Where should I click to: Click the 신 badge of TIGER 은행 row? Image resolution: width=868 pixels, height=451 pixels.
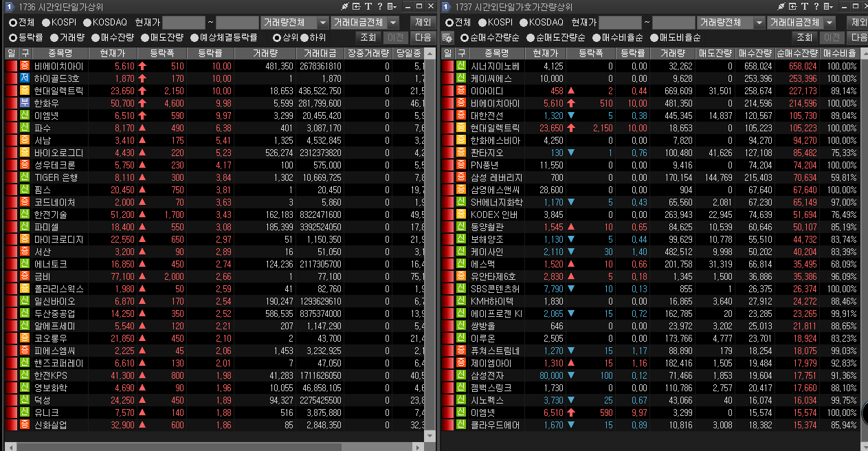pos(24,177)
